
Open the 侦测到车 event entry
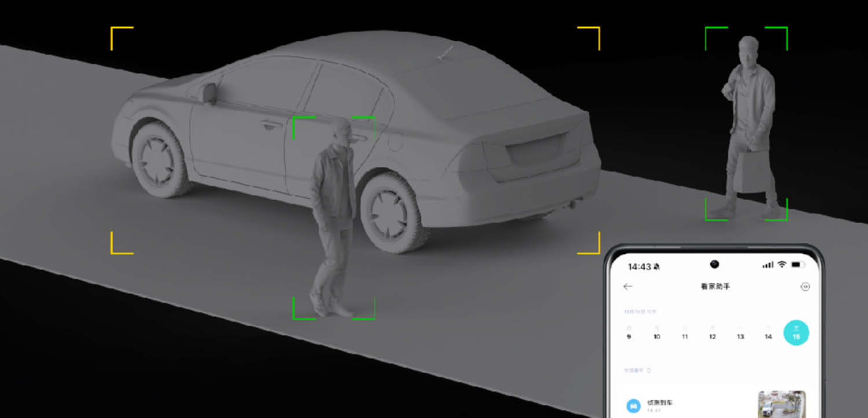pyautogui.click(x=660, y=404)
